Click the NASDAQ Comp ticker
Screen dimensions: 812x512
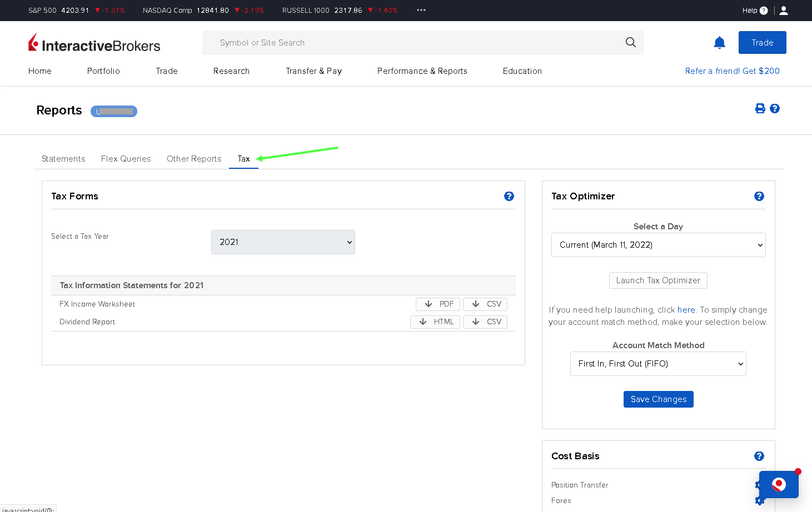tap(203, 11)
